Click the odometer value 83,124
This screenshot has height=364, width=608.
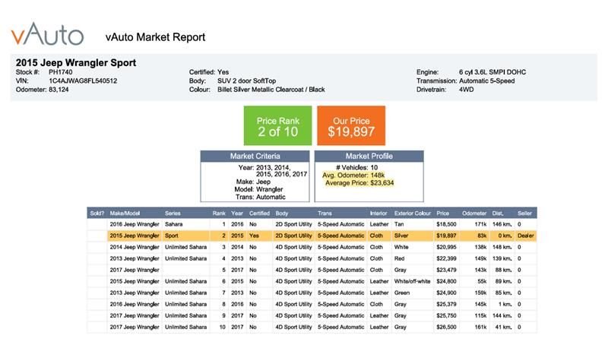point(59,90)
